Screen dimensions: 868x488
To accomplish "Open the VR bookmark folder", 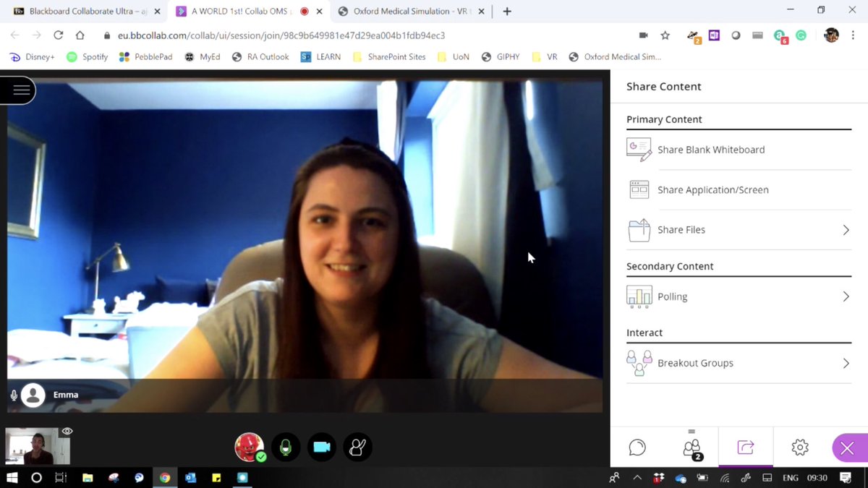I will pyautogui.click(x=544, y=57).
